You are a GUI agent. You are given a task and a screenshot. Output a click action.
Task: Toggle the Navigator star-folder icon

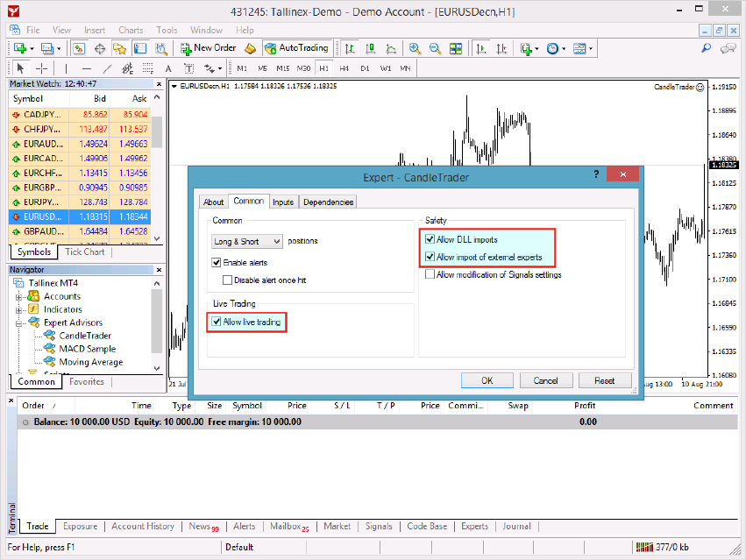pos(119,48)
